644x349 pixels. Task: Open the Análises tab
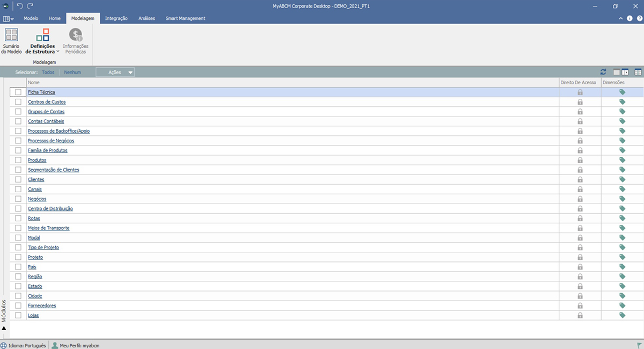tap(147, 18)
